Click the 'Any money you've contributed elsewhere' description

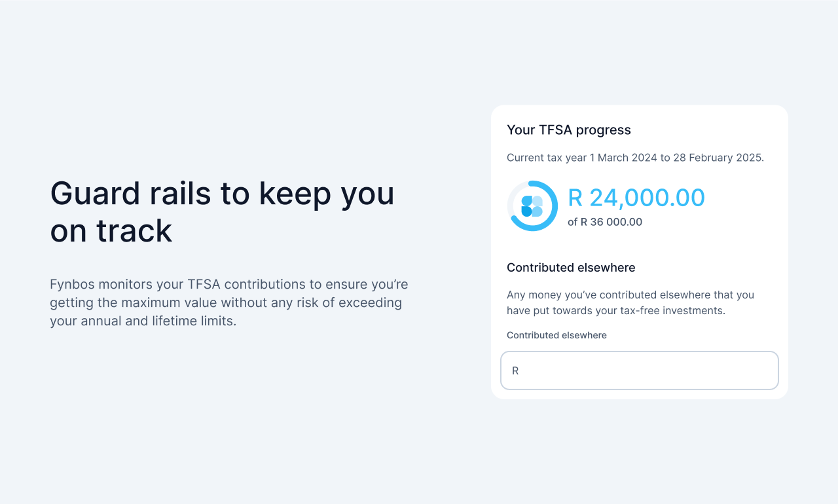tap(630, 295)
